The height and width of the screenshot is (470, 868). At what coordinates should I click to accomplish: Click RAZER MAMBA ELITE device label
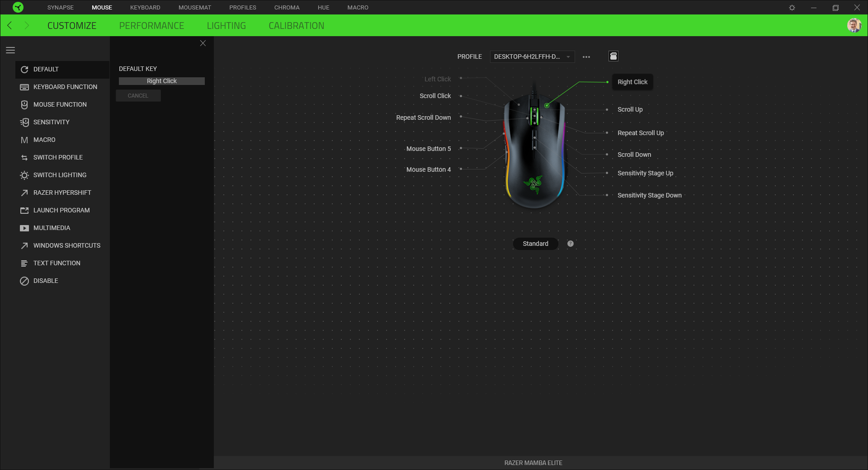pos(533,463)
